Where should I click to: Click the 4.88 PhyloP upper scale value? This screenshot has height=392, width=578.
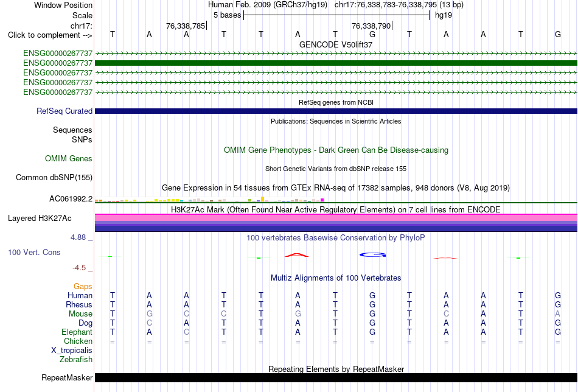pos(78,237)
